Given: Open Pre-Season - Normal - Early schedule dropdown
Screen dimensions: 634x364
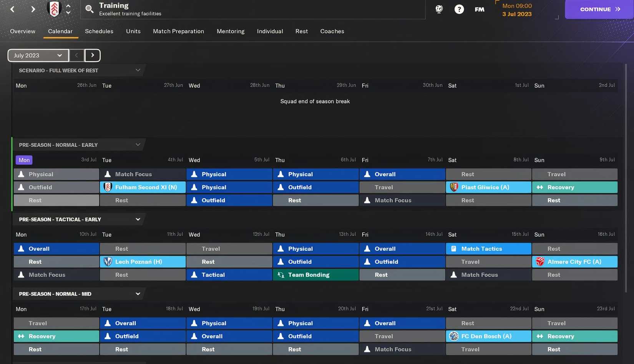Looking at the screenshot, I should [138, 145].
